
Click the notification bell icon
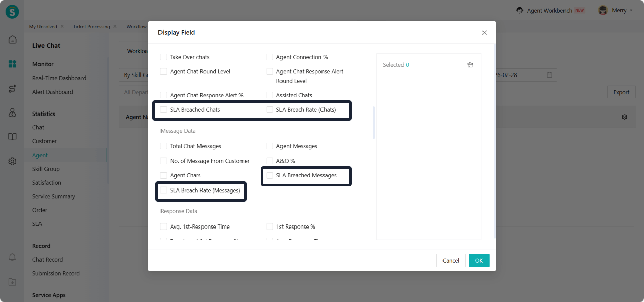coord(12,258)
